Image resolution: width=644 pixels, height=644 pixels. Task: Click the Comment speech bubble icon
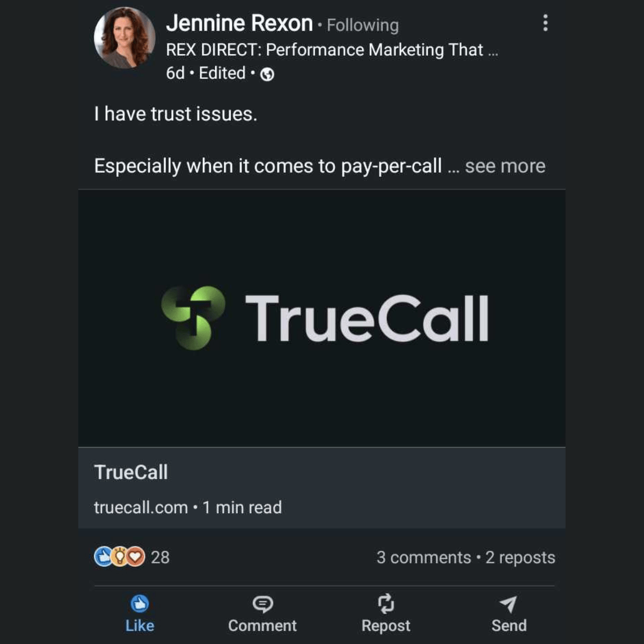pos(262,604)
